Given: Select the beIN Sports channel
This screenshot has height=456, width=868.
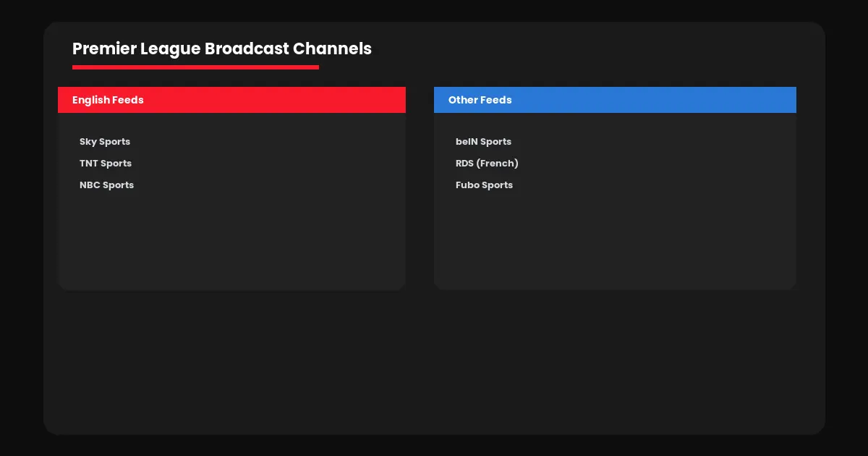Looking at the screenshot, I should pos(483,142).
